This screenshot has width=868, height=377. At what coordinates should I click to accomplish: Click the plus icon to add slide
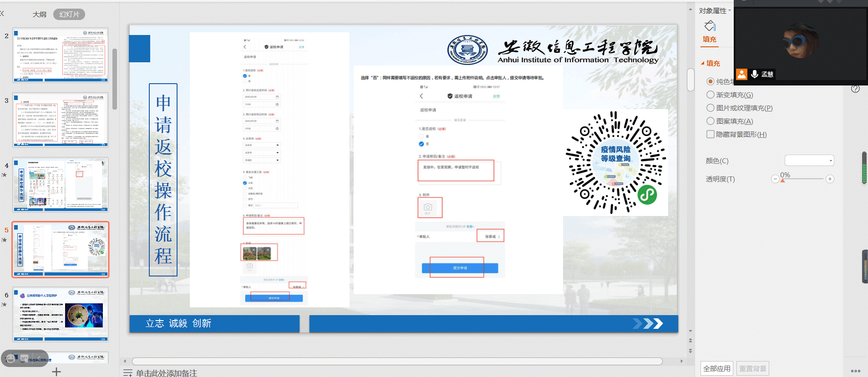tap(56, 372)
